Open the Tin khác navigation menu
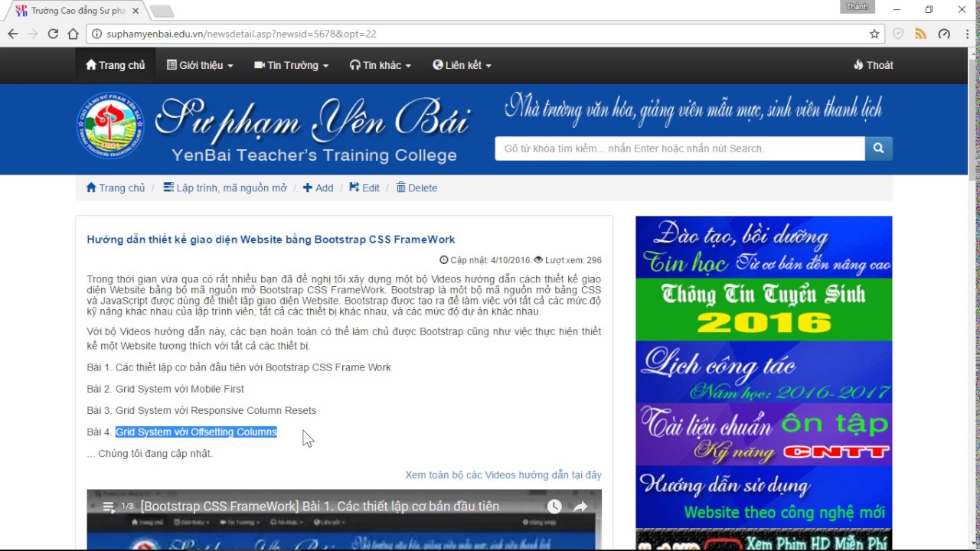 click(x=381, y=65)
